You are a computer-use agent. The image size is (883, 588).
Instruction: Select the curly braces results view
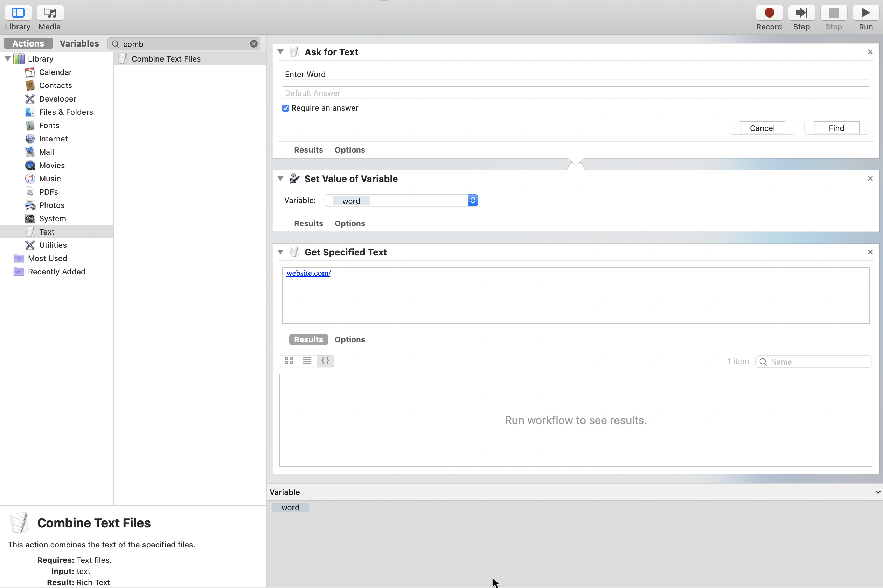[325, 361]
